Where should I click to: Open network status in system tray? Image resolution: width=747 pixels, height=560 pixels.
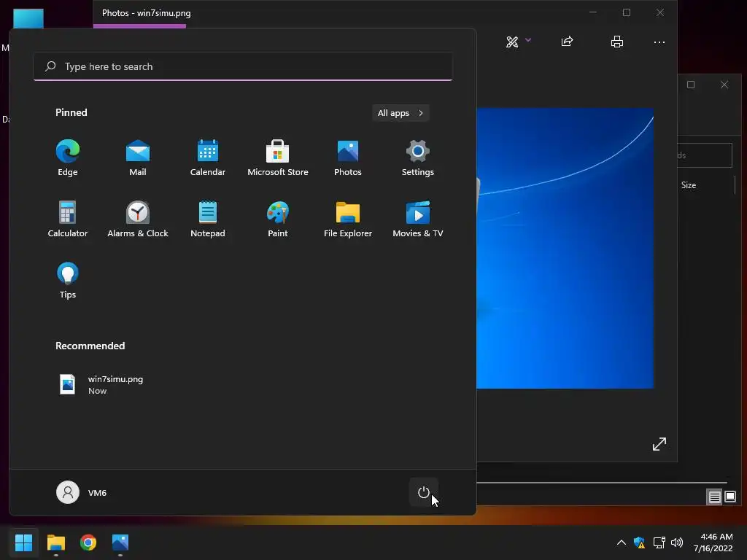[x=659, y=542]
